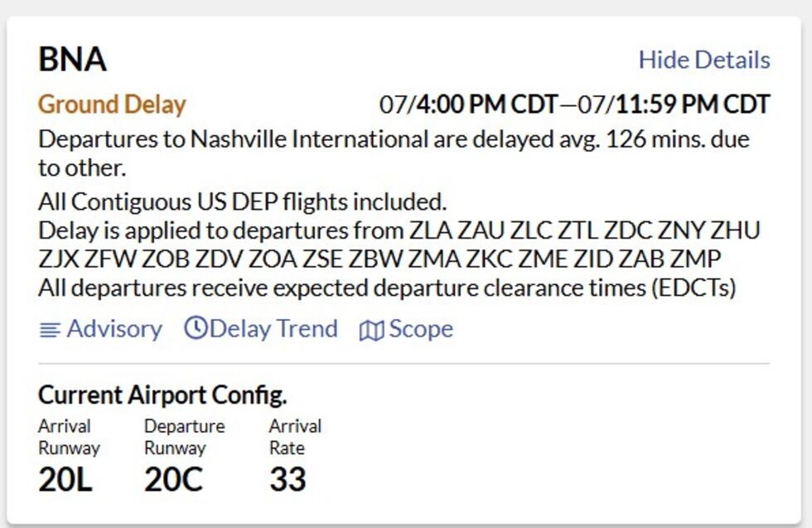This screenshot has width=812, height=528.
Task: Select the 20C departure runway value
Action: pyautogui.click(x=173, y=479)
